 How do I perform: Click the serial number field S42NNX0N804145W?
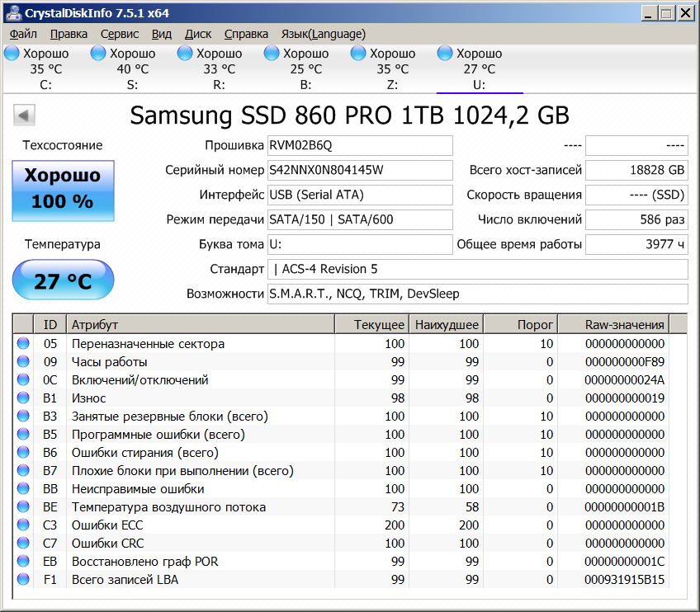pyautogui.click(x=360, y=170)
